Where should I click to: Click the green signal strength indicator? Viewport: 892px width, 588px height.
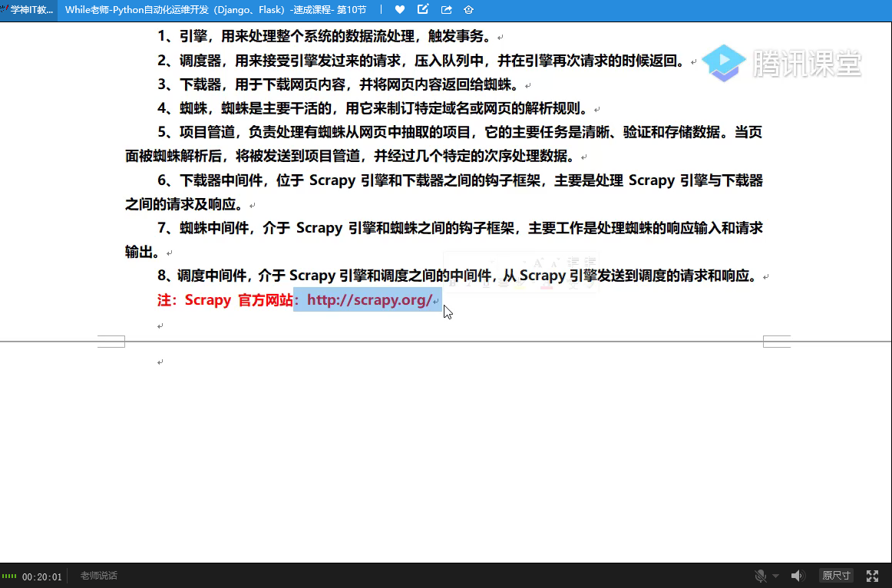[x=9, y=576]
